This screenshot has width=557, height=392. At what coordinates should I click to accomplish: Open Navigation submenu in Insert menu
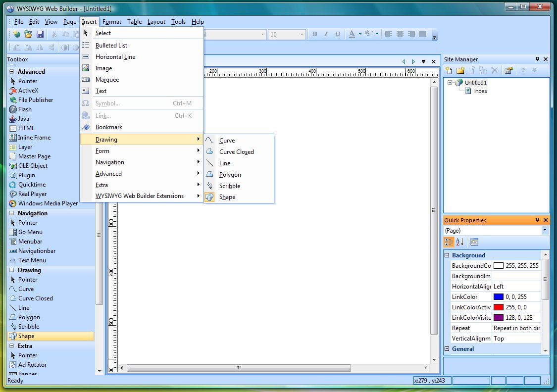[142, 162]
